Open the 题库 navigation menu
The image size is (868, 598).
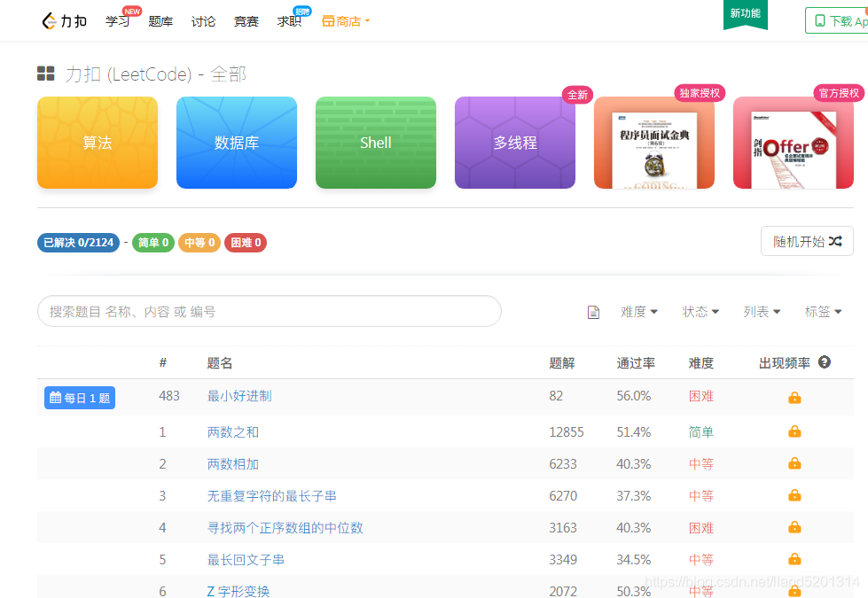(160, 21)
